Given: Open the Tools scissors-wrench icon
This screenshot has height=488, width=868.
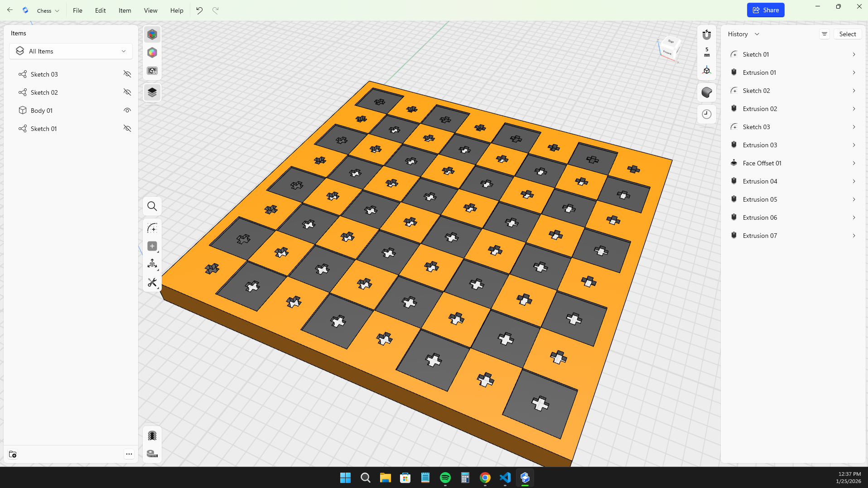Looking at the screenshot, I should pos(152,282).
